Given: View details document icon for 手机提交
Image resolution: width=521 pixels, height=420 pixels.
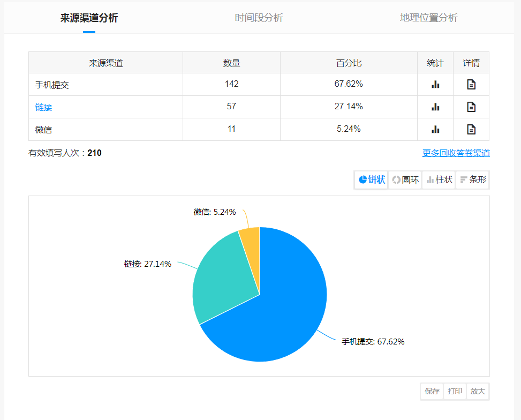Looking at the screenshot, I should pyautogui.click(x=471, y=84).
